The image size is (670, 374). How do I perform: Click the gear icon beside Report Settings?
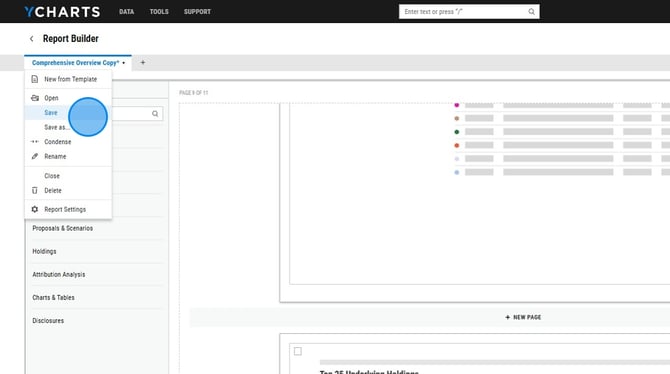[35, 209]
